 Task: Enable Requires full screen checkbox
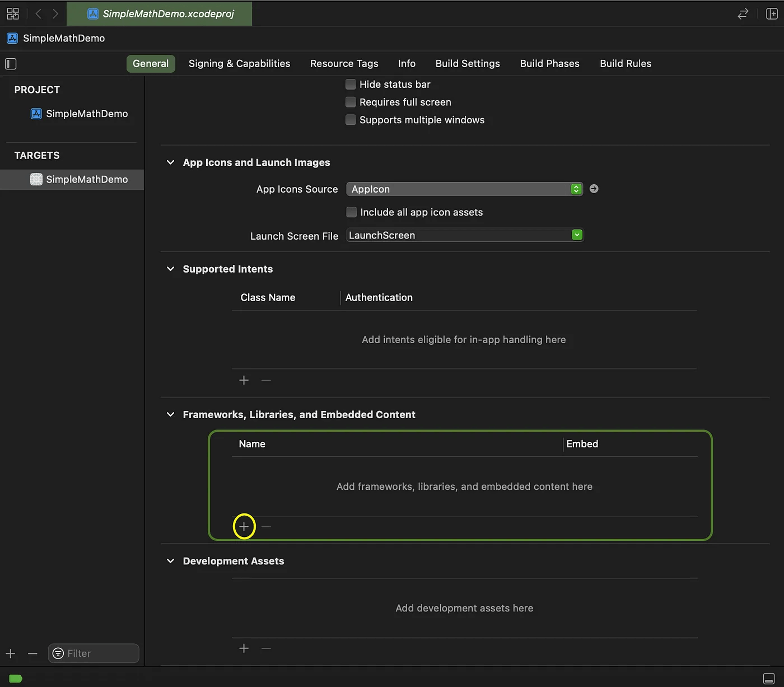click(351, 102)
